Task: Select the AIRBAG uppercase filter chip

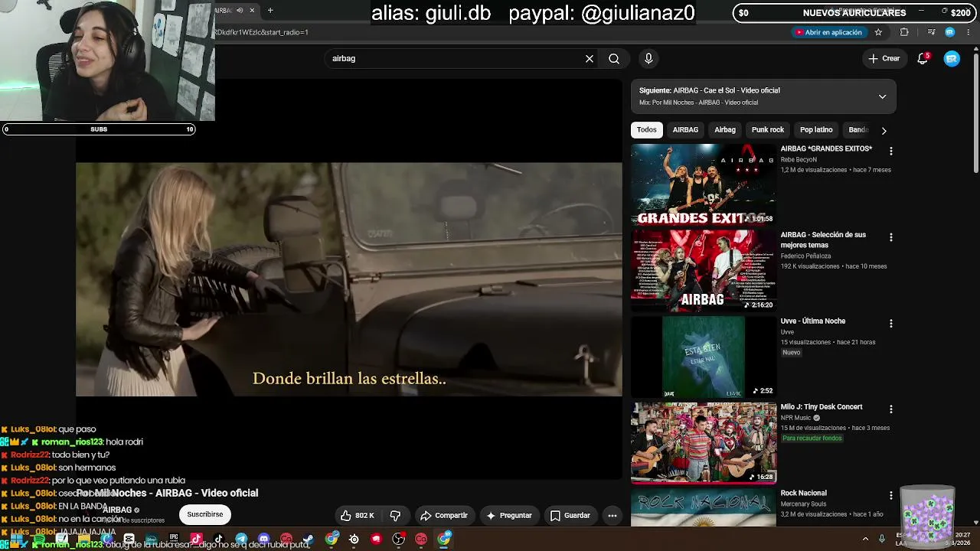Action: 685,130
